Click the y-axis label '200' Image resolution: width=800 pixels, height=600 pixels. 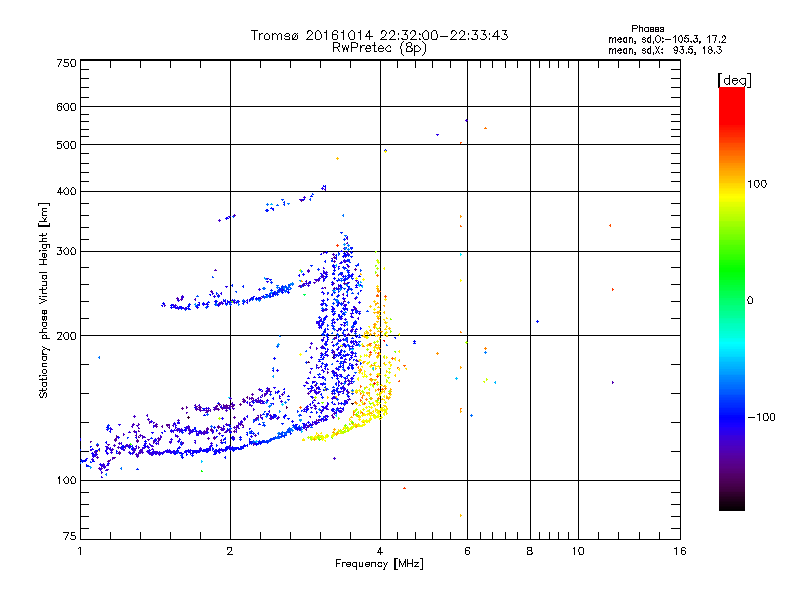(x=66, y=336)
